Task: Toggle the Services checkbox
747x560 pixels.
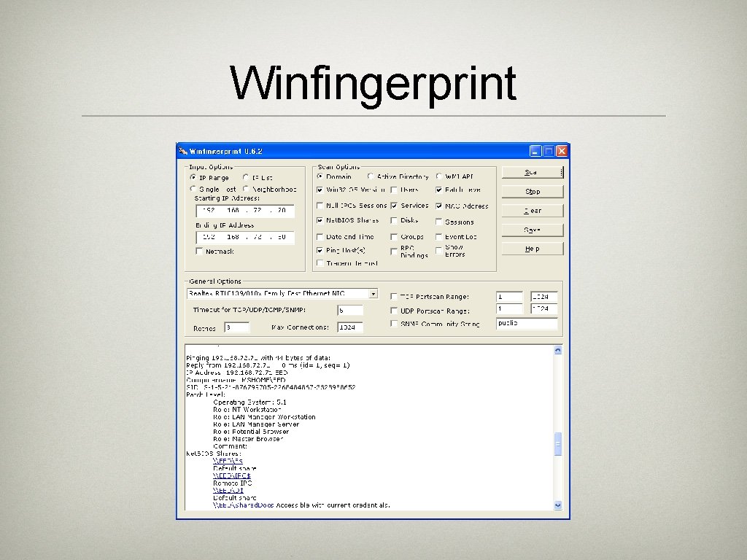Action: coord(394,206)
